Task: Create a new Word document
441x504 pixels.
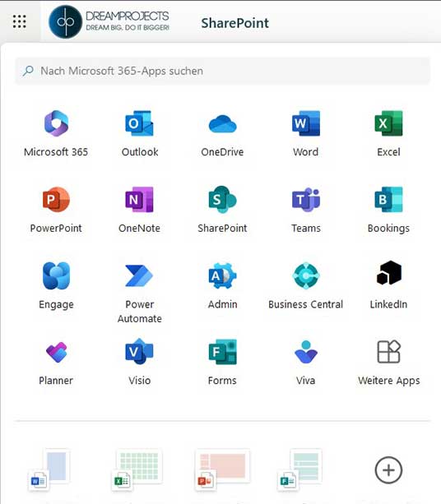Action: [x=49, y=469]
